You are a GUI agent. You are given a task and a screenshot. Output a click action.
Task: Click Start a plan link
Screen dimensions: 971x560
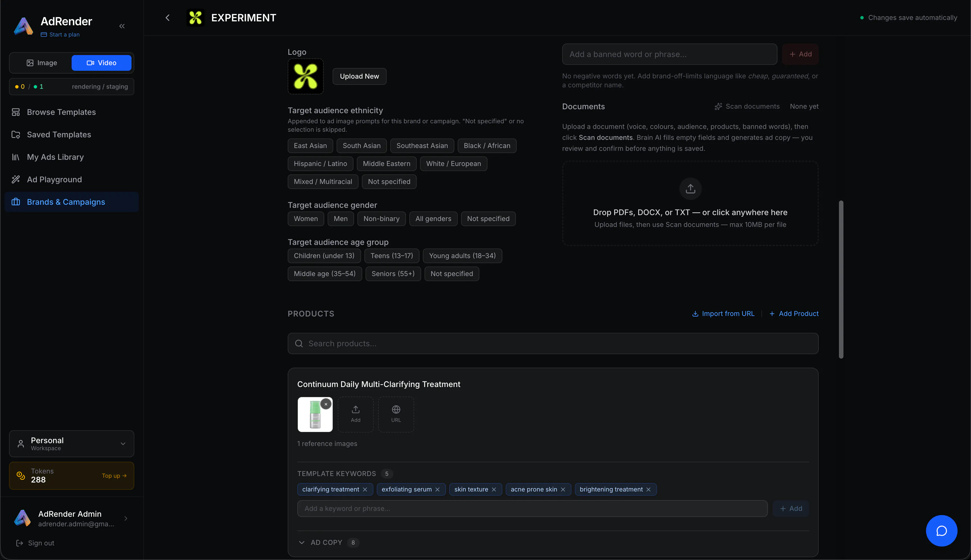(x=60, y=35)
